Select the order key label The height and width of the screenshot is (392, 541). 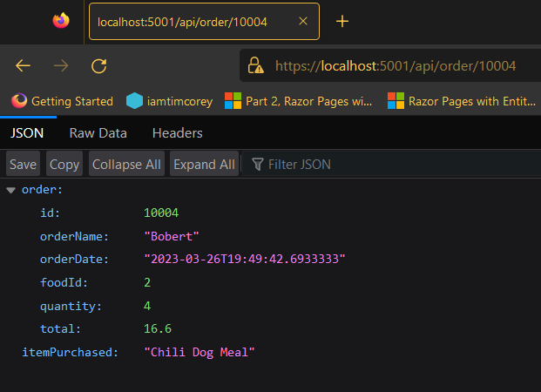[42, 189]
